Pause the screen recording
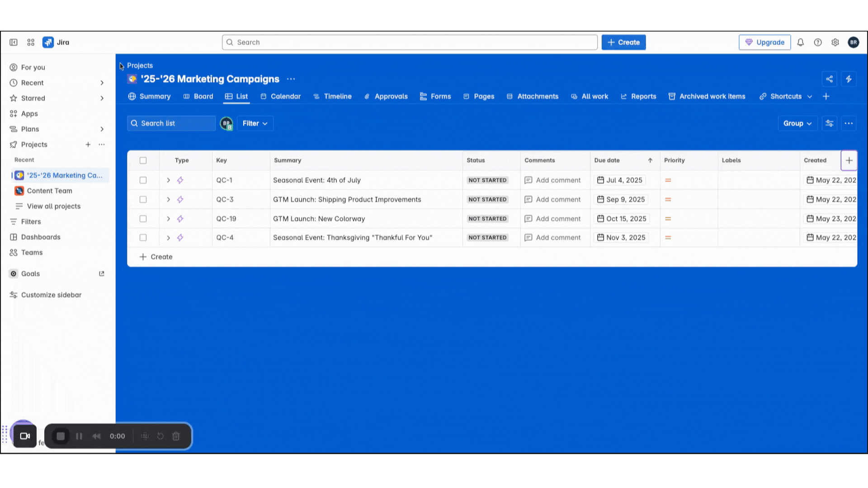The width and height of the screenshot is (868, 488). 79,436
